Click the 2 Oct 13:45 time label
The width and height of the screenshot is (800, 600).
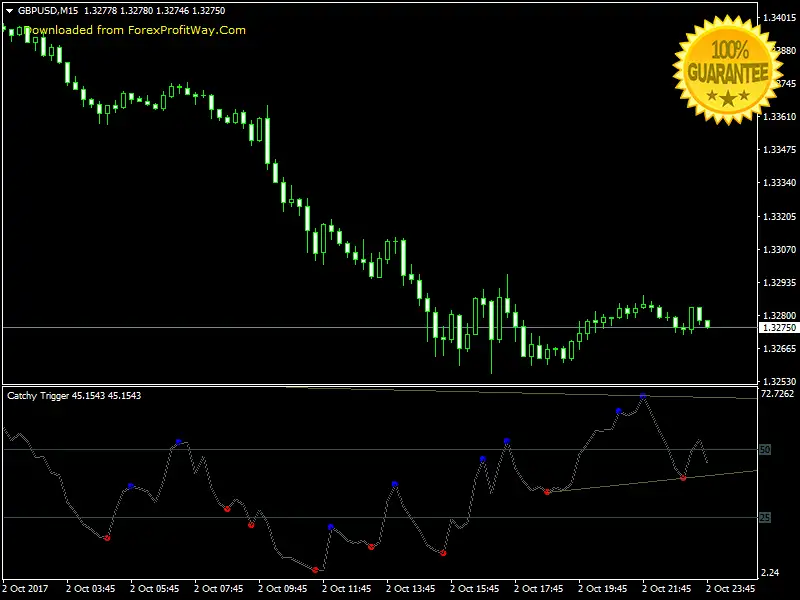click(x=411, y=589)
